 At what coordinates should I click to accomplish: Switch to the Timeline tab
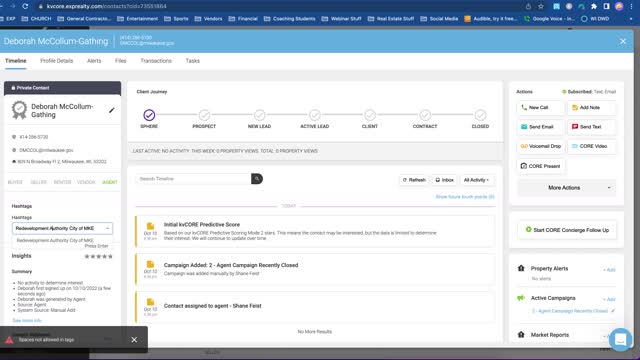16,61
